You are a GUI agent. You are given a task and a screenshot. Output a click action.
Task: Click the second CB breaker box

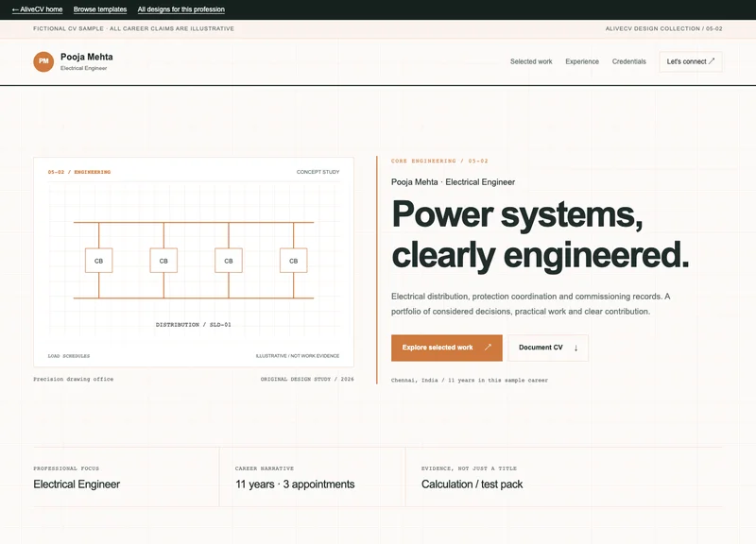point(163,261)
